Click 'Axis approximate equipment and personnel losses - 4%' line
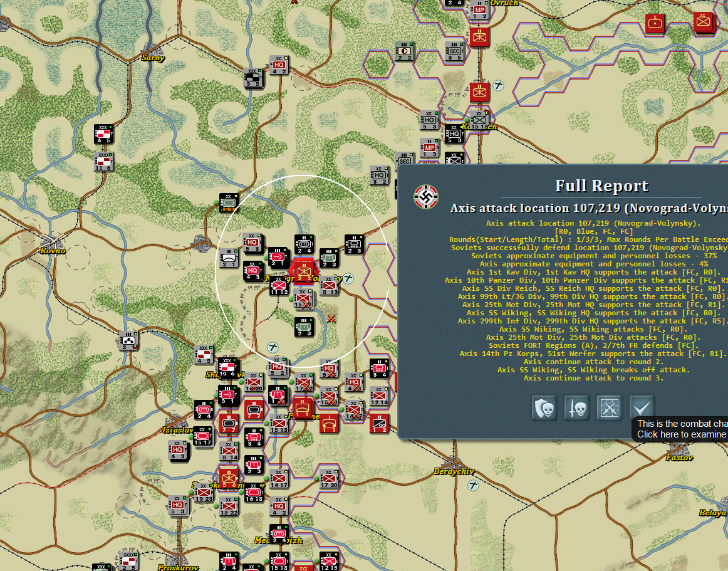Viewport: 728px width, 571px height. tap(594, 264)
